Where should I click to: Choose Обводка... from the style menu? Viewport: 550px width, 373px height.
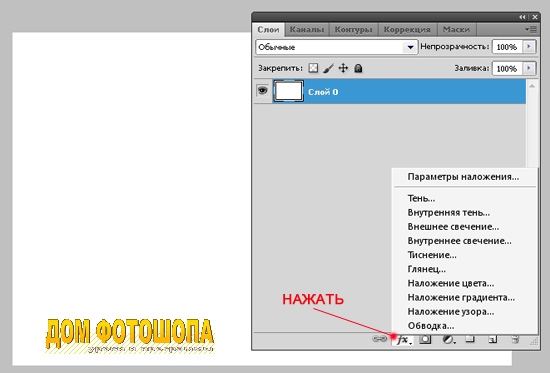(431, 326)
